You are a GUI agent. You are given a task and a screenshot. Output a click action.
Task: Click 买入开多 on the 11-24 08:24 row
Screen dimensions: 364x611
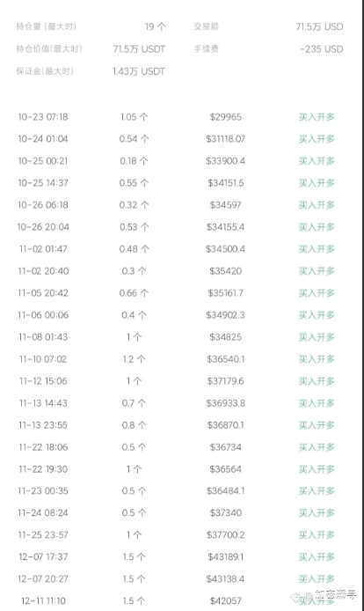click(317, 513)
